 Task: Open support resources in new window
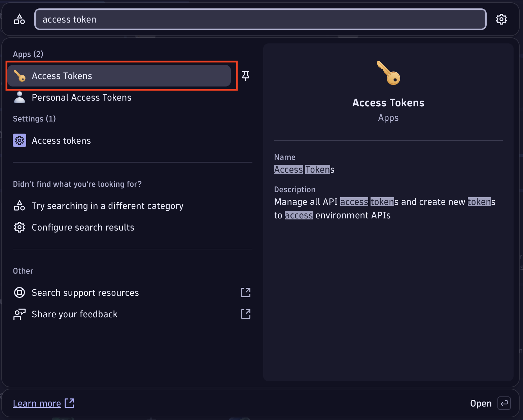(x=246, y=292)
